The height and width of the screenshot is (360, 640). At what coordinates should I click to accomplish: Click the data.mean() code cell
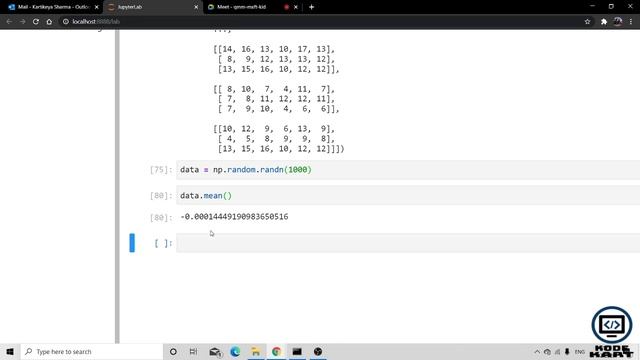tap(408, 196)
